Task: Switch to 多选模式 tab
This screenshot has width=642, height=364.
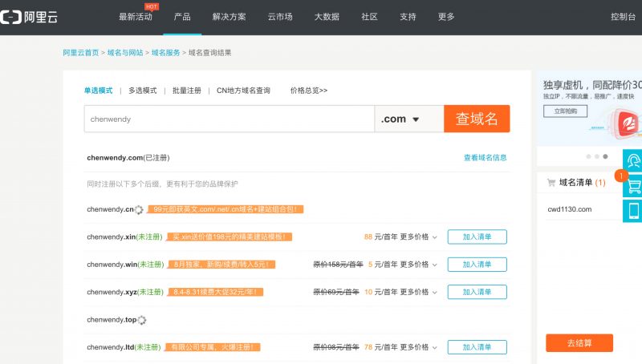Action: point(143,91)
